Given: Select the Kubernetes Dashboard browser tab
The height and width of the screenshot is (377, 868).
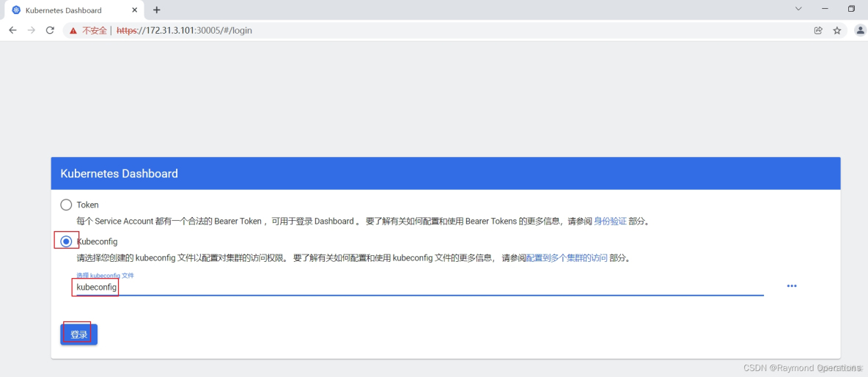Looking at the screenshot, I should click(74, 10).
